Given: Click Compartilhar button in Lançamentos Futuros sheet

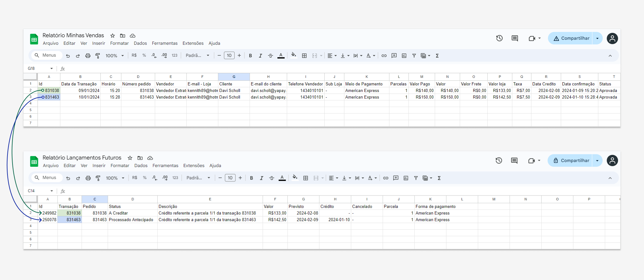Looking at the screenshot, I should pos(570,160).
